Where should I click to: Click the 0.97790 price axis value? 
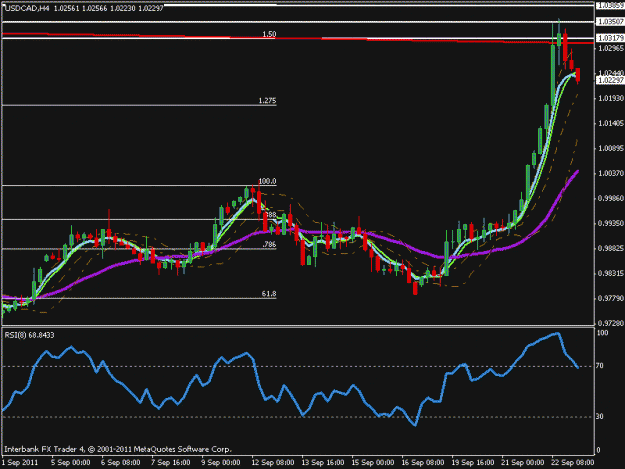coord(611,298)
